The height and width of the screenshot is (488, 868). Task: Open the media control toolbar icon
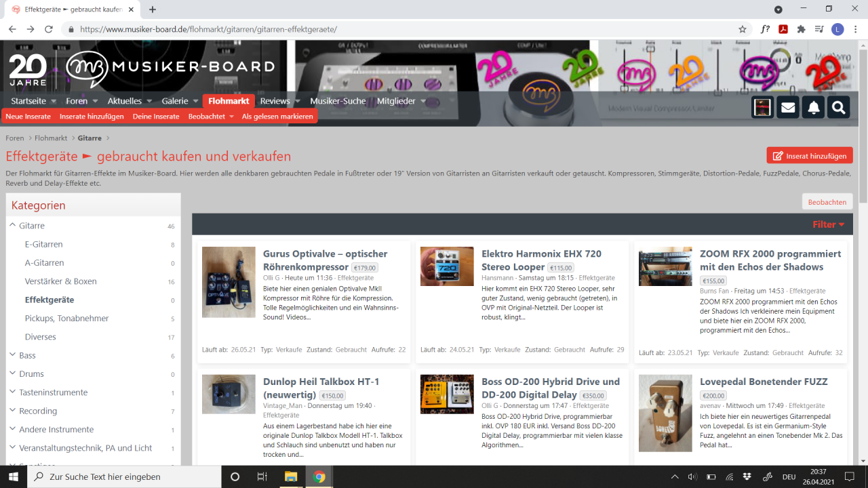(819, 29)
